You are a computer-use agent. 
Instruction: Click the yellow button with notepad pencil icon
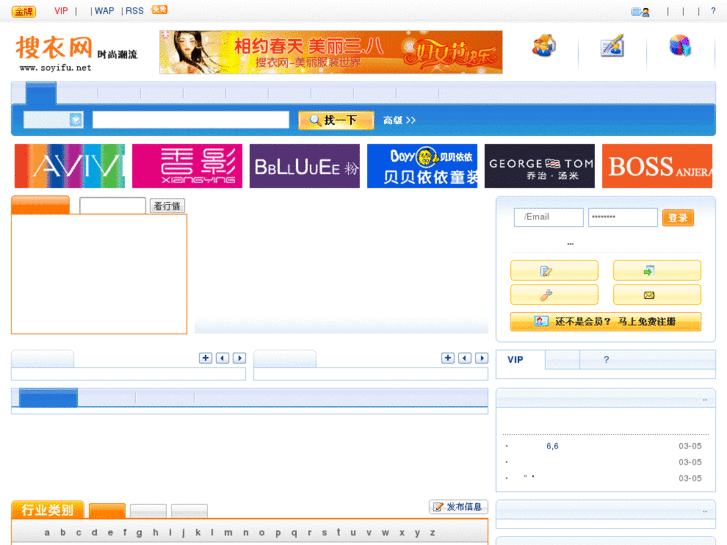554,270
